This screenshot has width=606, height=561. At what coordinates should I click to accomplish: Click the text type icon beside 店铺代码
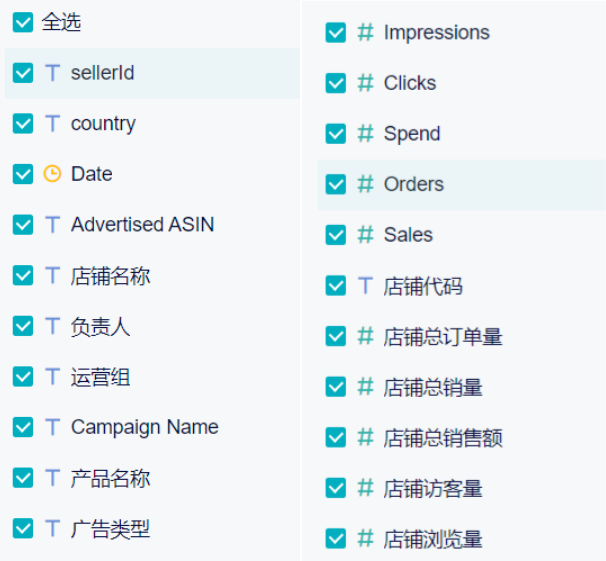(x=365, y=286)
